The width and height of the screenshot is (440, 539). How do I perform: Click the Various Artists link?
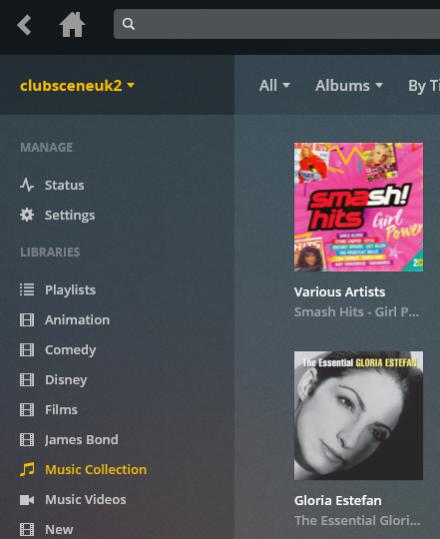[340, 292]
